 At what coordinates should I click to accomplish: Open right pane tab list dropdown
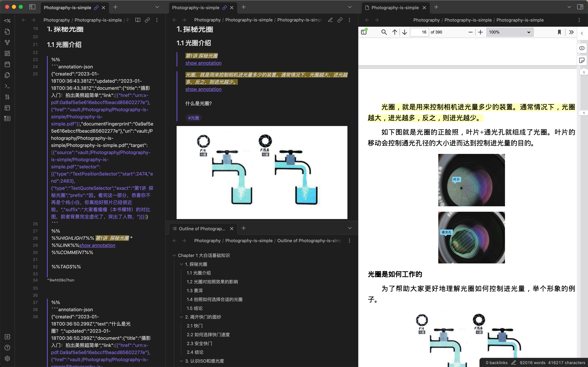click(569, 7)
